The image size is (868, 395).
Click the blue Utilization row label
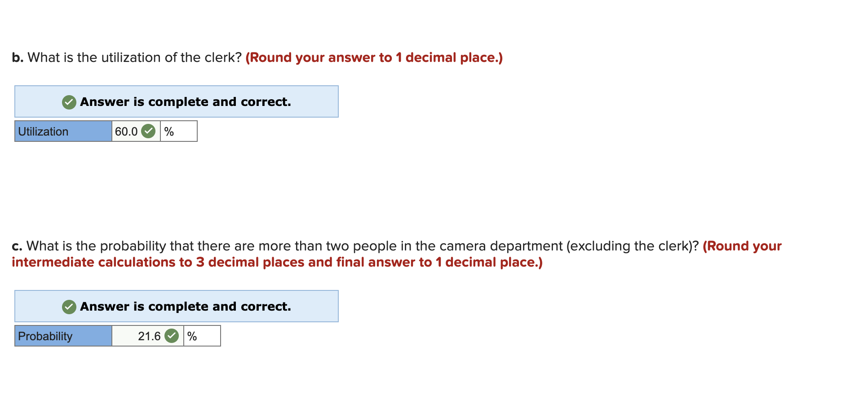[62, 131]
